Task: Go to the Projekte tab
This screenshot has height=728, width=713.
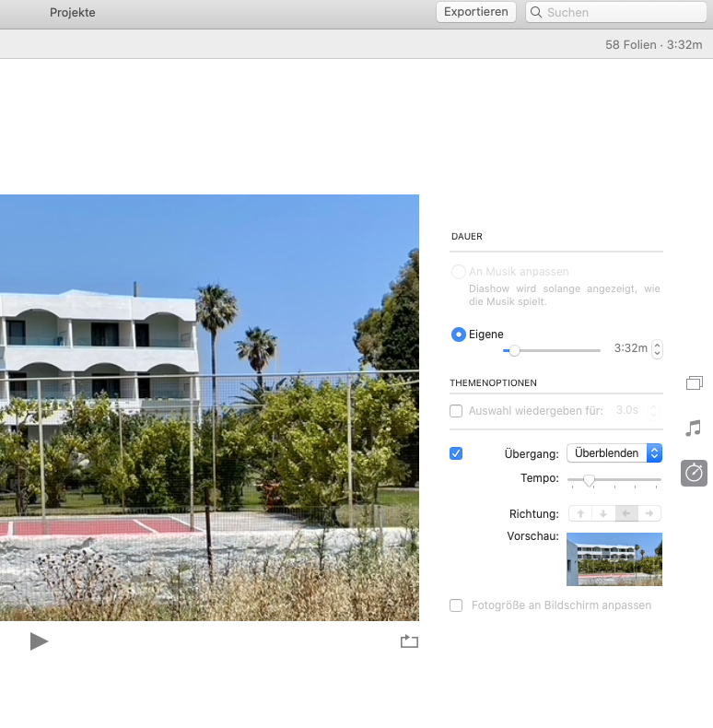Action: (x=73, y=13)
